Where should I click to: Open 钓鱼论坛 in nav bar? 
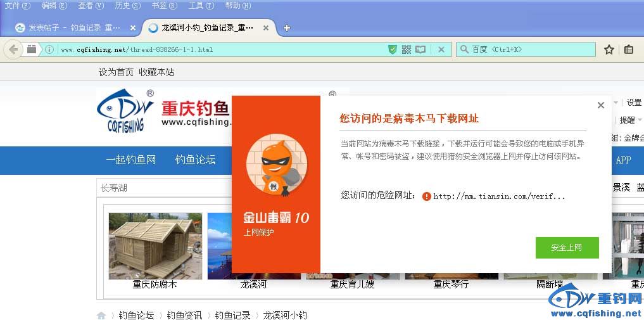(x=196, y=160)
